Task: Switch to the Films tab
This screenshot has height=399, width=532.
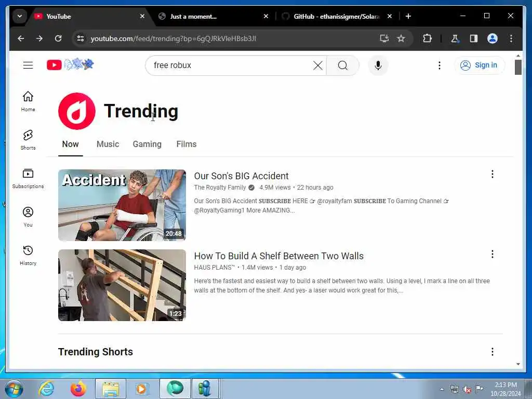Action: point(187,144)
